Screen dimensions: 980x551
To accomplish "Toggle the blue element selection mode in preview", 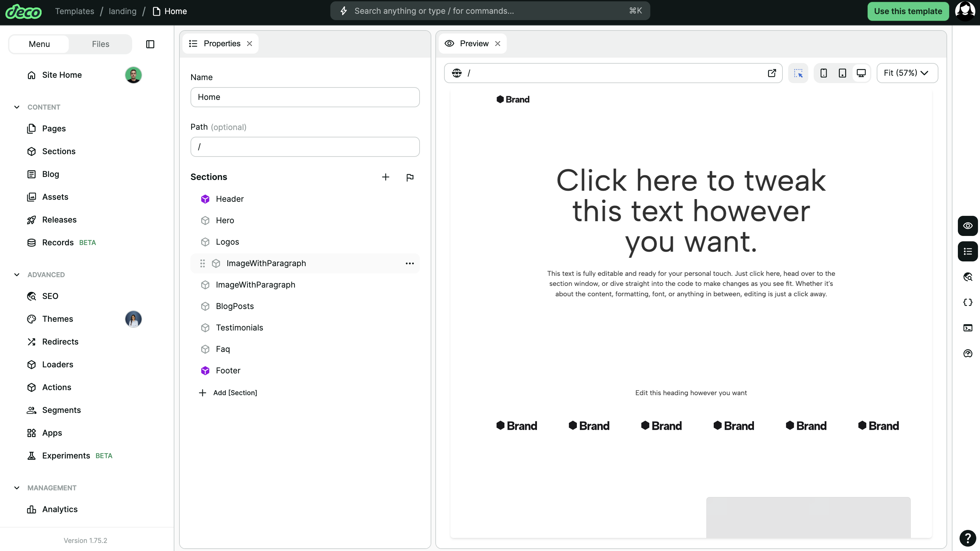I will 799,73.
